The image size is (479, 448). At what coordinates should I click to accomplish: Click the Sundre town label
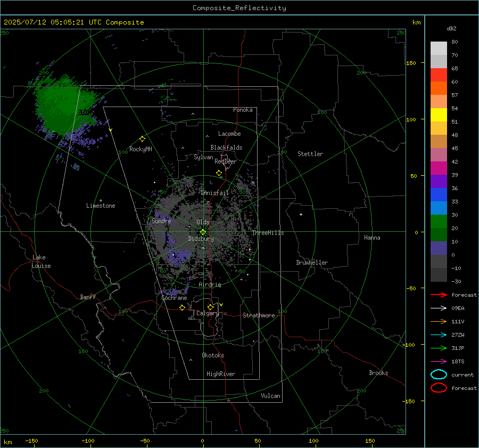click(x=161, y=221)
